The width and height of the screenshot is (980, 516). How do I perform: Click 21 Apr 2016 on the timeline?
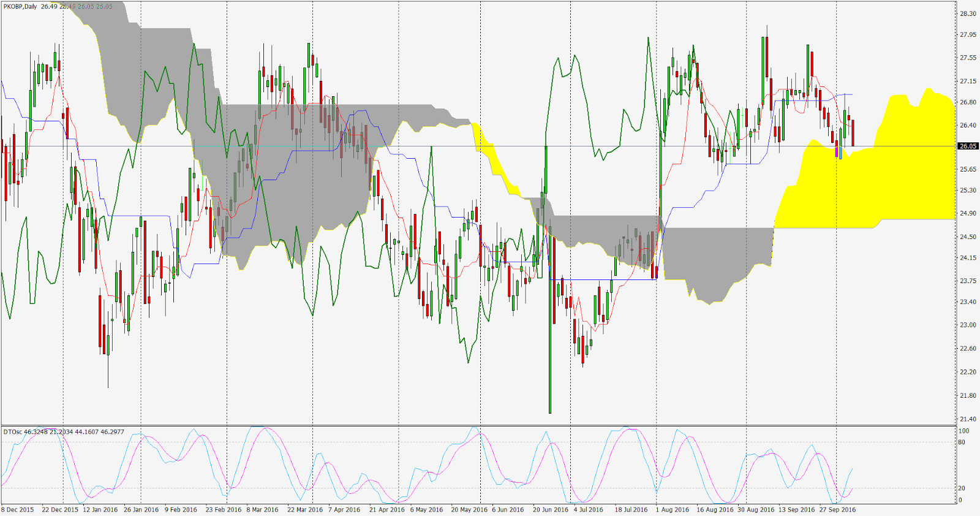pos(387,510)
